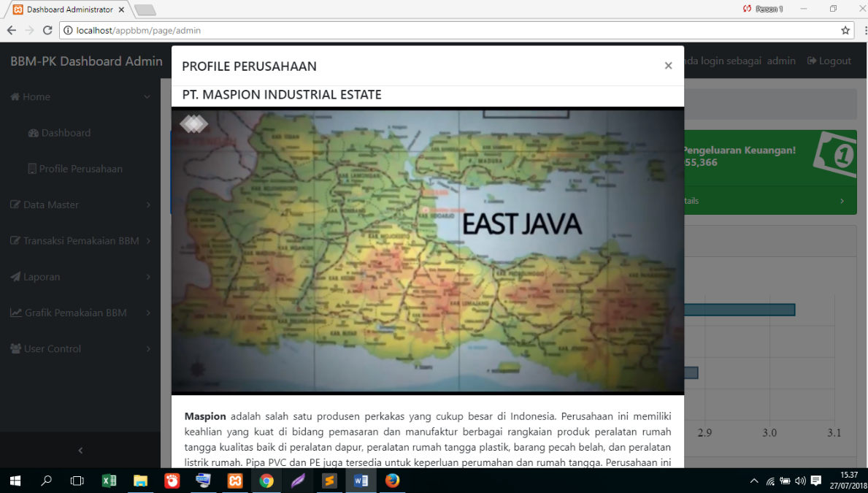This screenshot has width=868, height=493.
Task: Expand the Grafik Pemakaian BBM chevron
Action: click(148, 313)
